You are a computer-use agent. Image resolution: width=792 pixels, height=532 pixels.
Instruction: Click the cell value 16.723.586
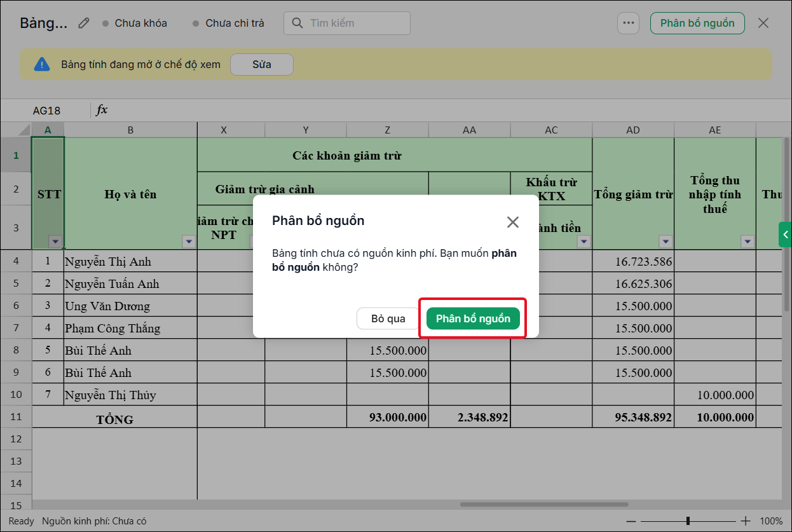coord(633,261)
